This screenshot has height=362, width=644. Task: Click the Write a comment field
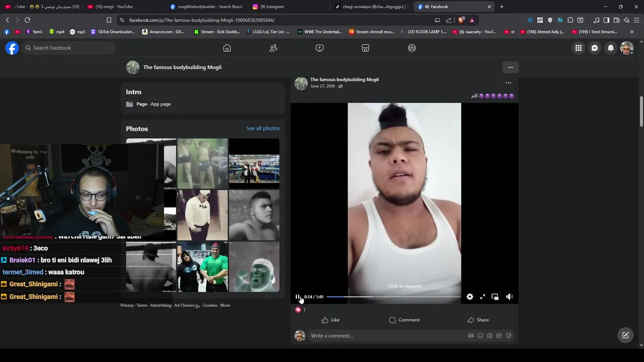click(387, 336)
